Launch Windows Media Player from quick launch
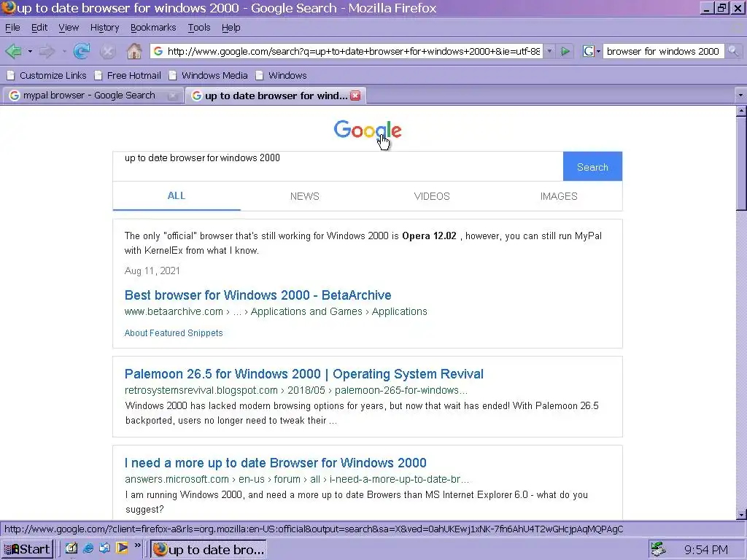 tap(122, 548)
